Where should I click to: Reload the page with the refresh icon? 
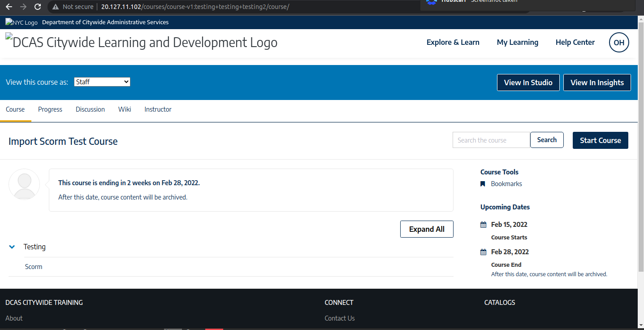point(38,7)
